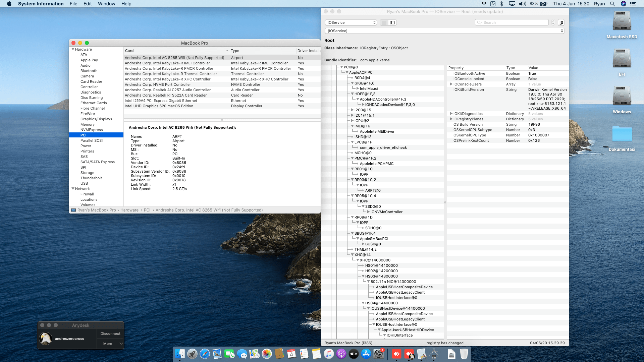The image size is (644, 362).
Task: Click the Search field in IORegistryExplorer
Action: click(x=512, y=22)
